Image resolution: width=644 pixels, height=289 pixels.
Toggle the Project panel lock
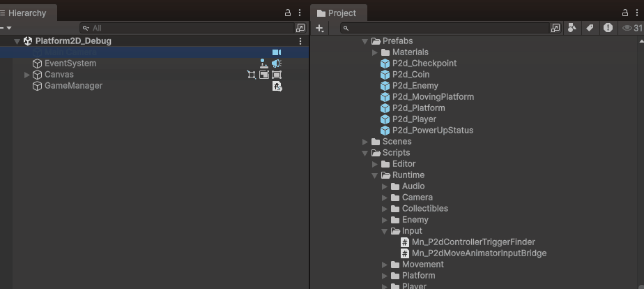pos(625,13)
